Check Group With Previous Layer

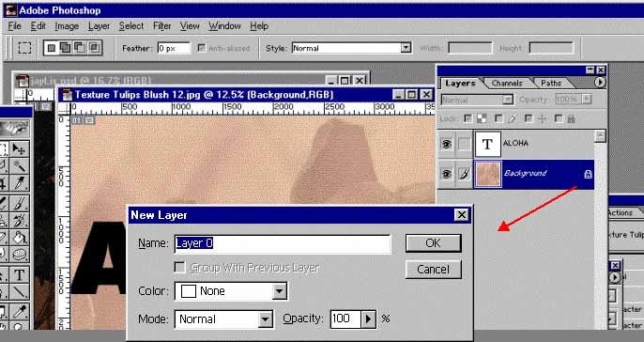point(179,268)
